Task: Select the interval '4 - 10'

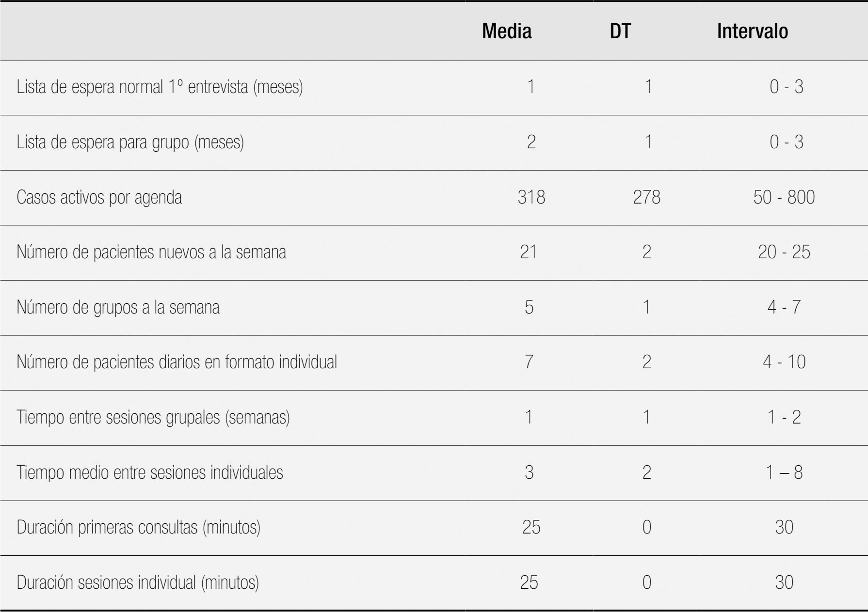Action: click(784, 362)
